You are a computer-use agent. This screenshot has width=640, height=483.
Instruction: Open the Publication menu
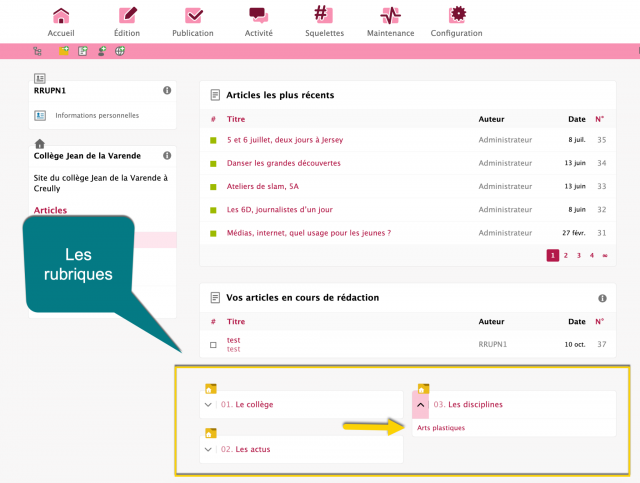click(193, 22)
